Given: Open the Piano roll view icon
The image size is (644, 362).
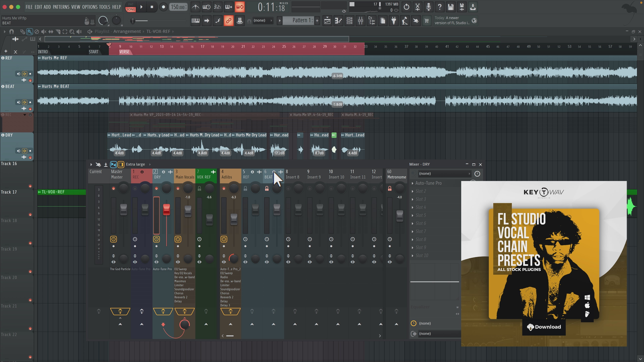Looking at the screenshot, I should point(338,21).
